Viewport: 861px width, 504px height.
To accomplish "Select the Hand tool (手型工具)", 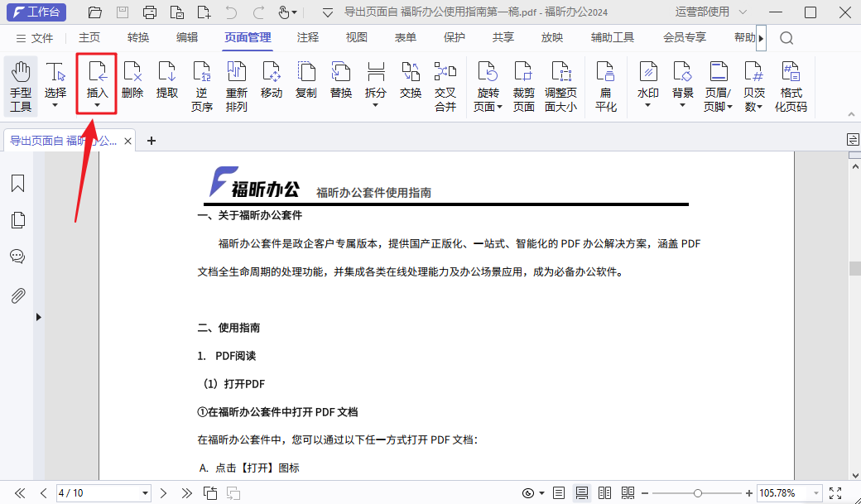I will coord(21,86).
